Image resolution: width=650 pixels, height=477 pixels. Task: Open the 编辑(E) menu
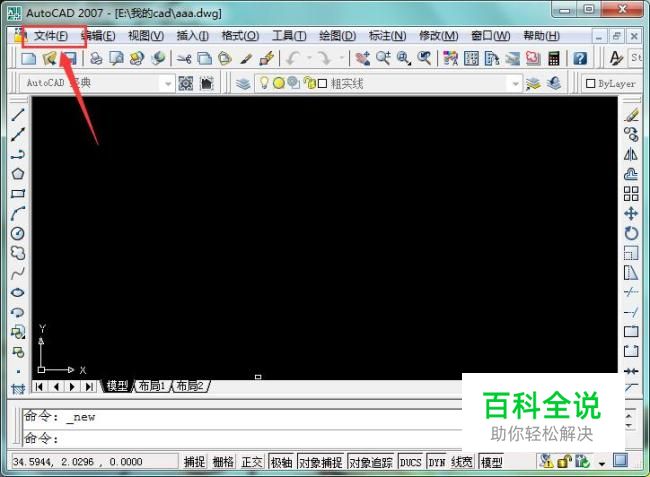[99, 36]
